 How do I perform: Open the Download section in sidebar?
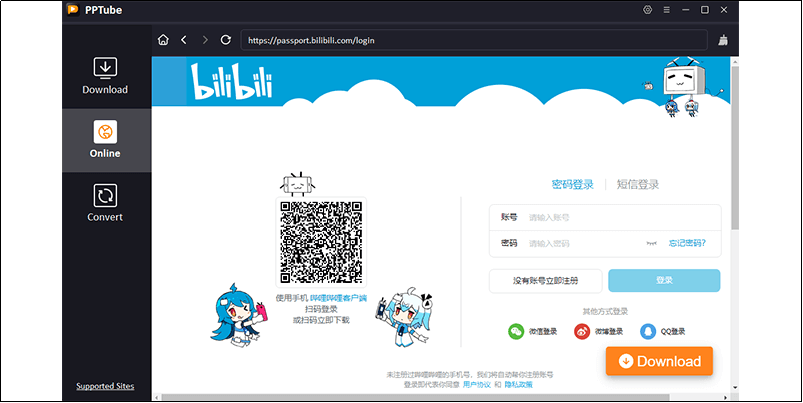click(105, 76)
